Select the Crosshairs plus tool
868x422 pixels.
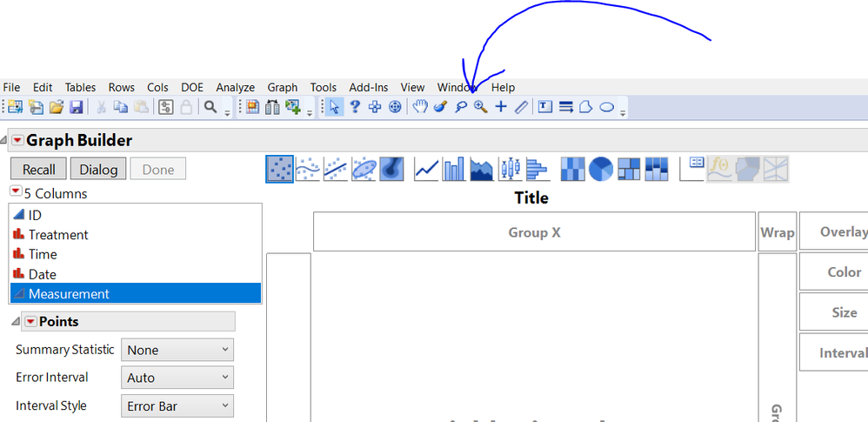[x=500, y=107]
